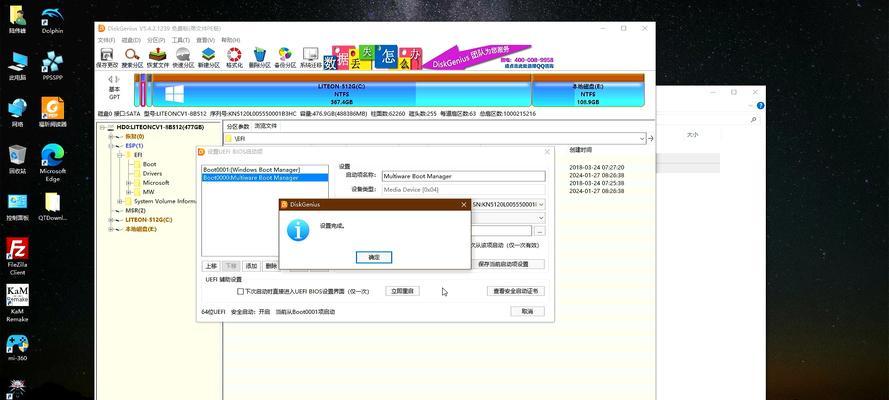Screen dimensions: 889x400
Task: Select Boot0000:Multiware Boot Manager entry
Action: [x=265, y=177]
